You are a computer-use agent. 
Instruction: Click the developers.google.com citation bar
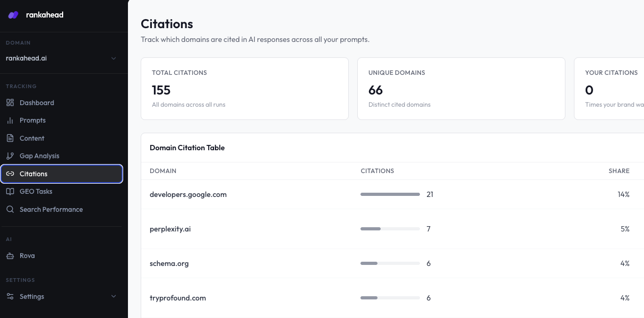click(390, 194)
